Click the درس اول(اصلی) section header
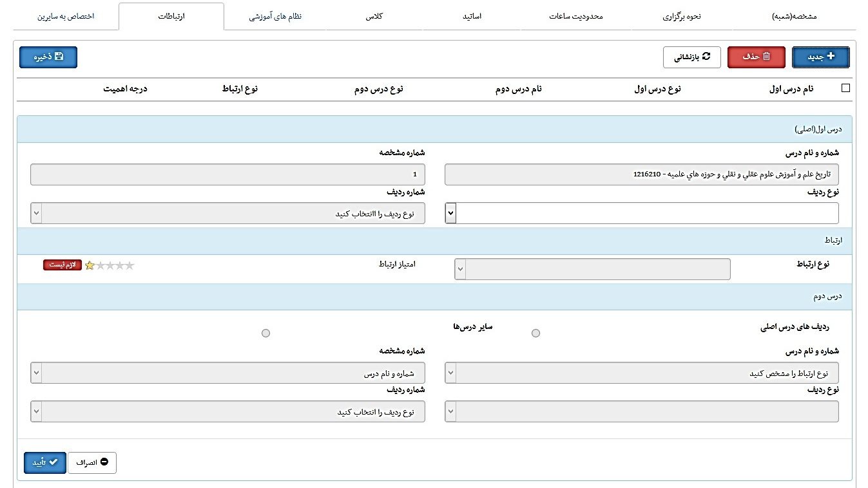 point(434,129)
